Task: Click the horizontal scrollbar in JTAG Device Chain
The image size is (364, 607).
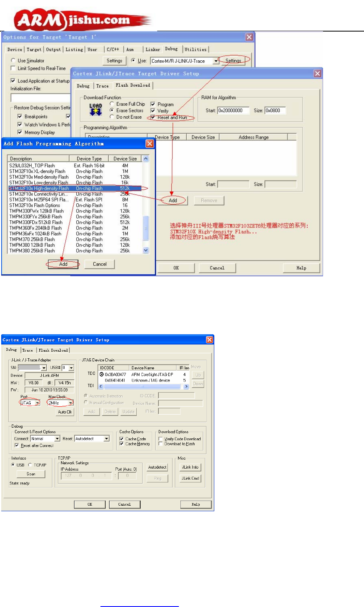Action: 143,387
